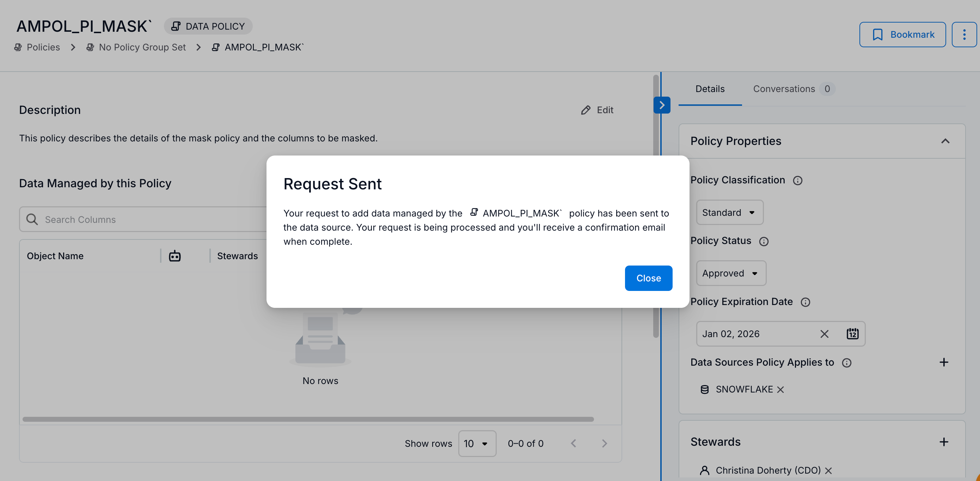Screen dimensions: 980x481
Task: Open the Standard classification dropdown
Action: coord(729,212)
